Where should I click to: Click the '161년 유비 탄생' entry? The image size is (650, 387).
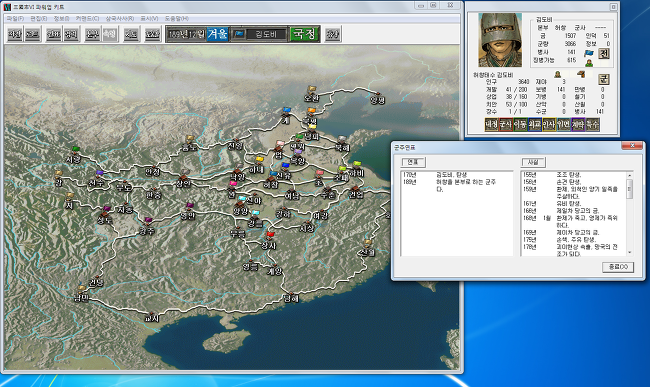(x=552, y=203)
